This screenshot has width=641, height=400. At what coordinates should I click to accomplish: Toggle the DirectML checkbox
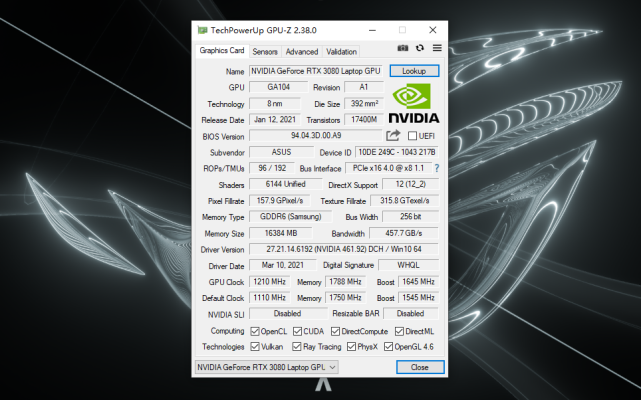pos(399,331)
